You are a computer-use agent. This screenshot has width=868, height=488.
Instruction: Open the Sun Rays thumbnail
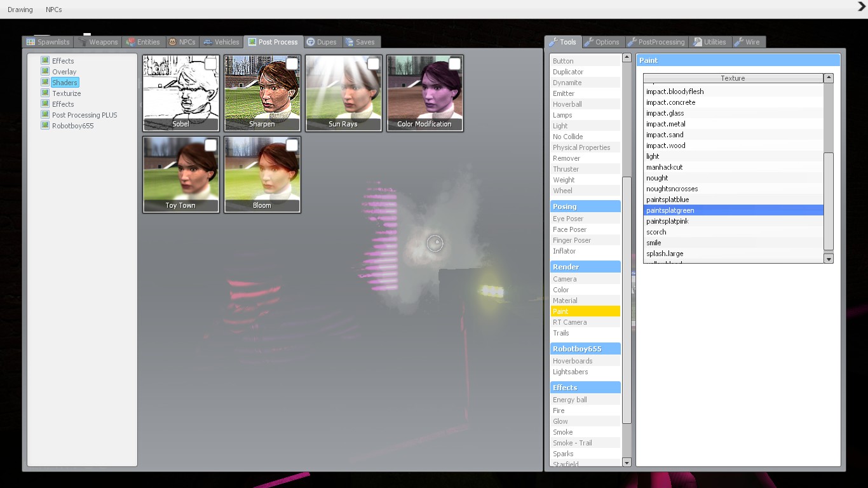(344, 93)
